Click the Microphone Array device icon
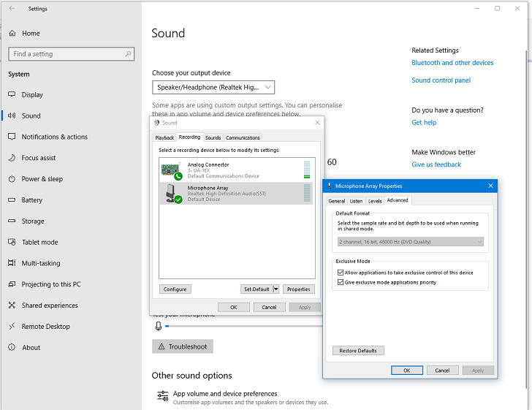Viewport: 532px width, 410px height. (x=173, y=194)
